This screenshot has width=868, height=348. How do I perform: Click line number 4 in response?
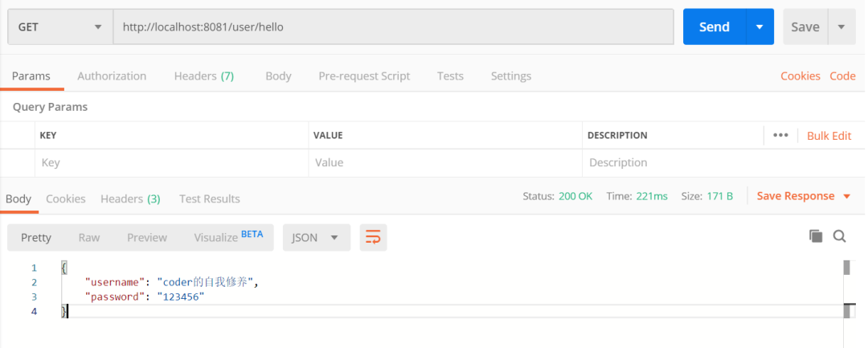(34, 312)
